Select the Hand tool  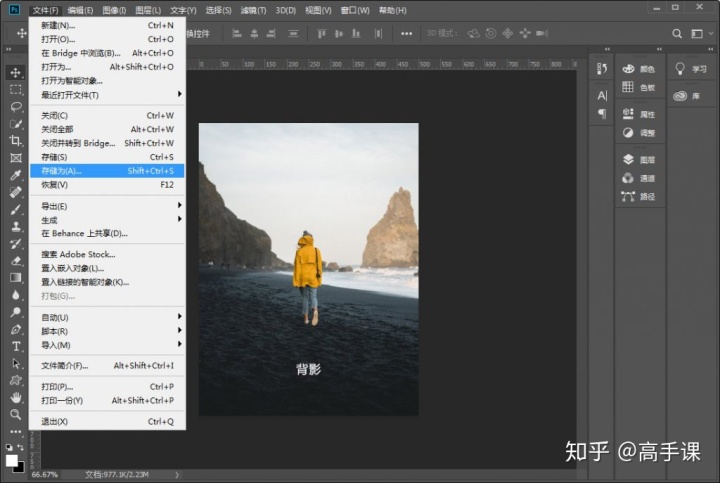pyautogui.click(x=16, y=397)
